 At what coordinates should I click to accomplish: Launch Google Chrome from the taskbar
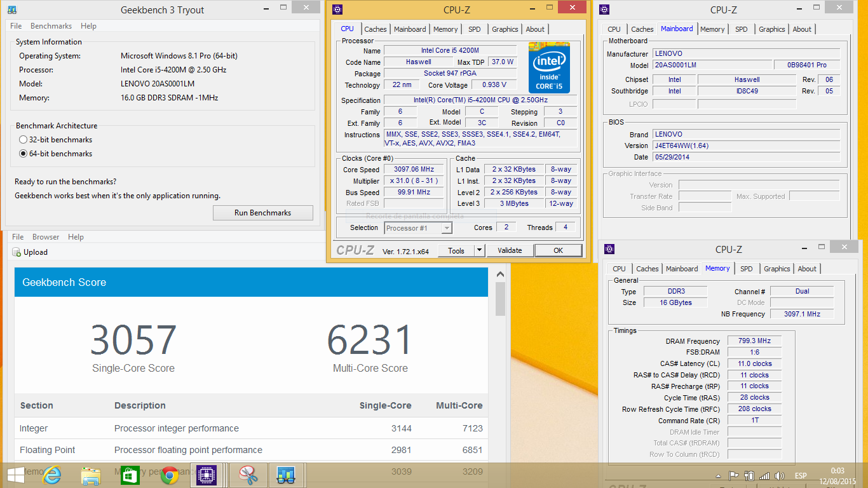(169, 475)
